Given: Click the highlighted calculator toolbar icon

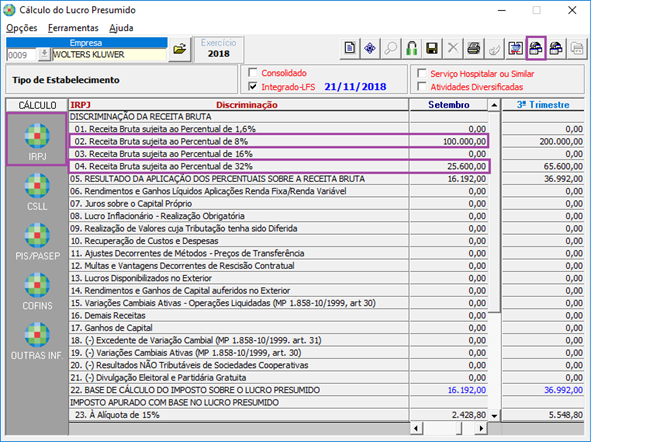Looking at the screenshot, I should point(536,48).
